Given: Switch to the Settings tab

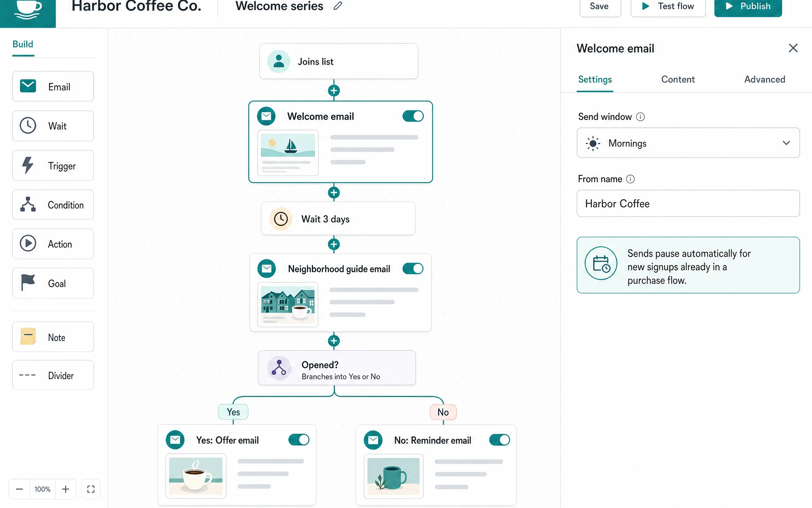Looking at the screenshot, I should [595, 80].
